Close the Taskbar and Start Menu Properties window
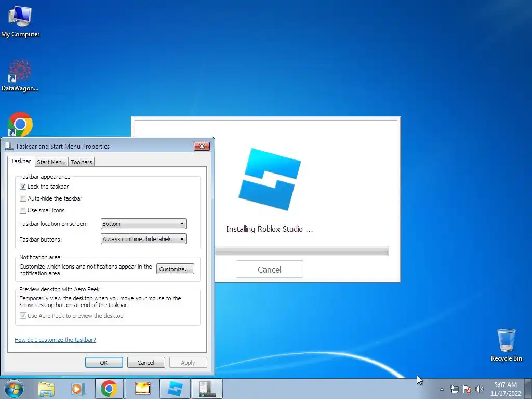This screenshot has height=399, width=532. click(202, 146)
